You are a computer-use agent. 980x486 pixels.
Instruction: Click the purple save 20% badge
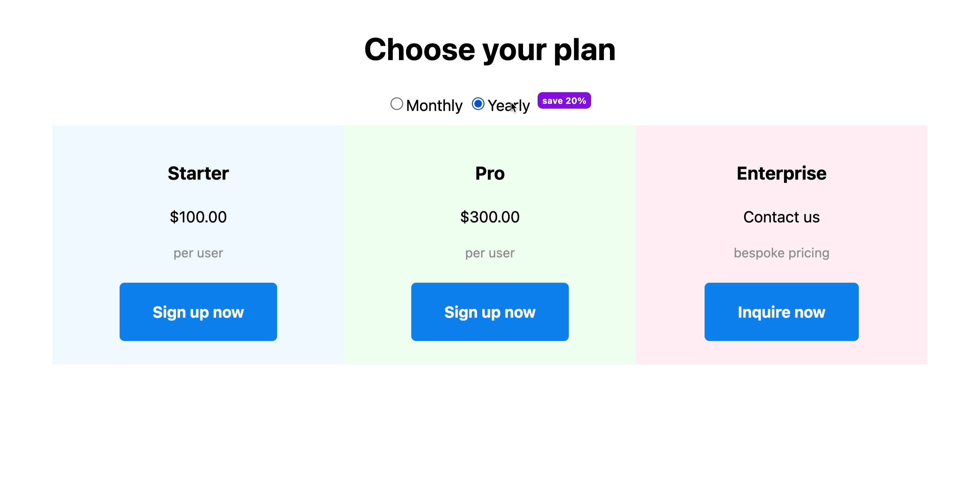(x=564, y=100)
